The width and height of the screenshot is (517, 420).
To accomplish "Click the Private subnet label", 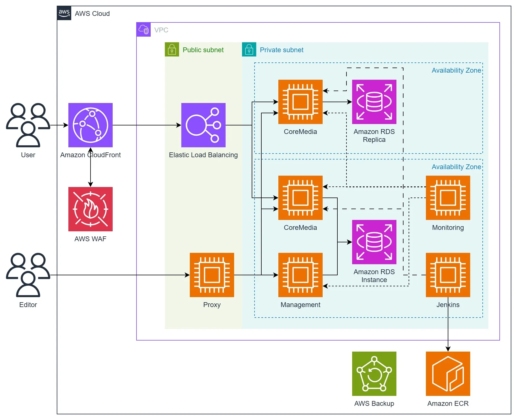I will [x=282, y=50].
